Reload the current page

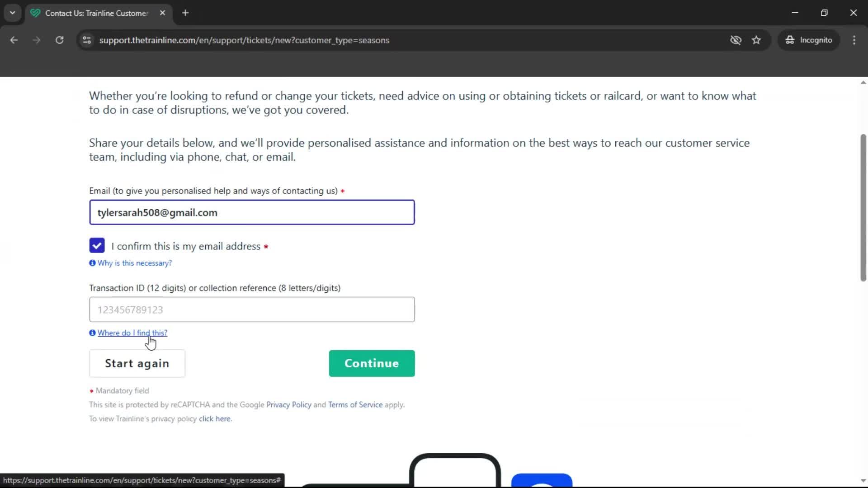[x=59, y=40]
